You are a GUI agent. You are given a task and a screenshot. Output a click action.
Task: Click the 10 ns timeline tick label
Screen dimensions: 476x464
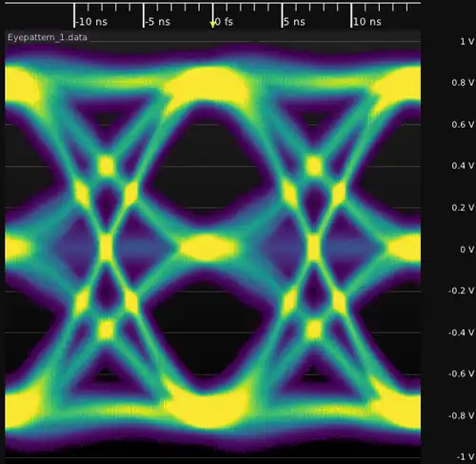pos(367,22)
